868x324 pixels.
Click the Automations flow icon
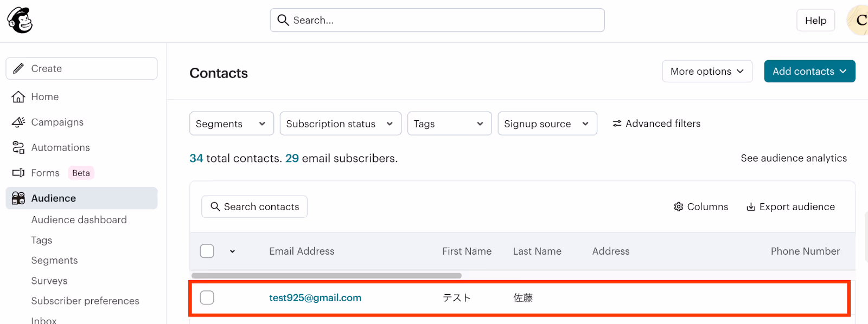click(18, 147)
